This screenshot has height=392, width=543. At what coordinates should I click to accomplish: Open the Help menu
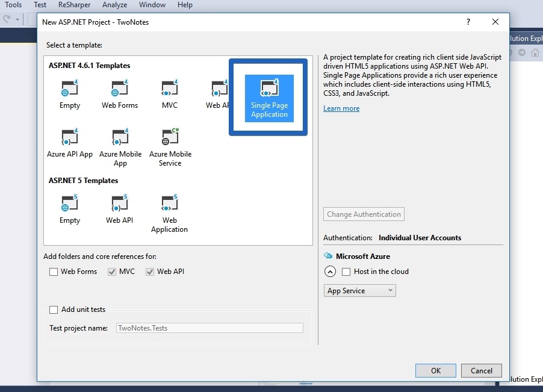pos(185,5)
